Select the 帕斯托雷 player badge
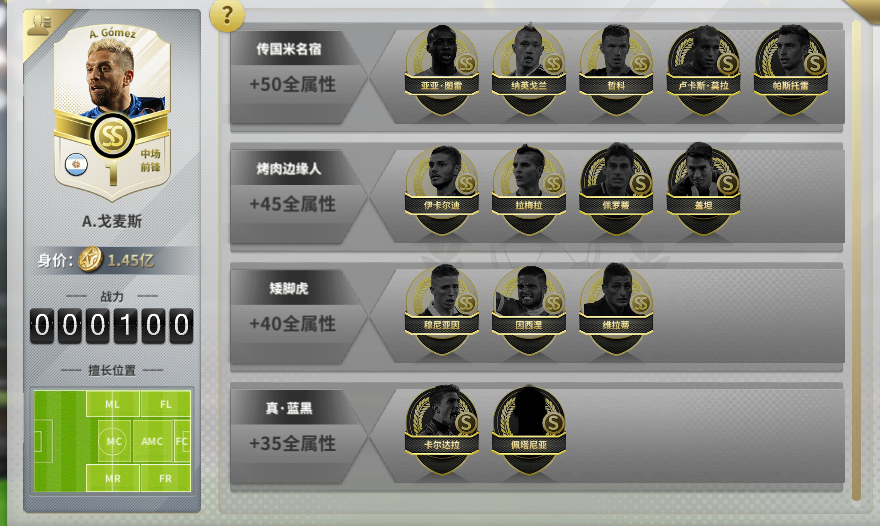Viewport: 880px width, 526px height. [790, 70]
